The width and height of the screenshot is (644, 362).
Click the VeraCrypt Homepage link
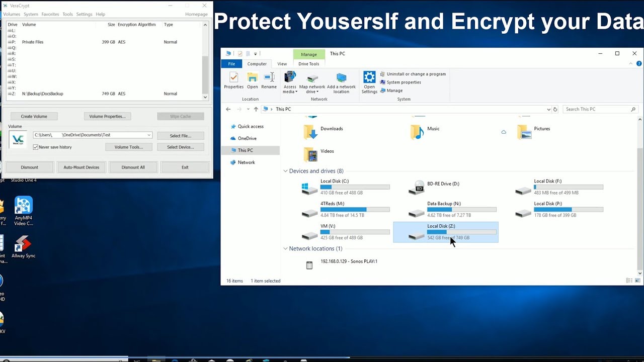tap(196, 14)
